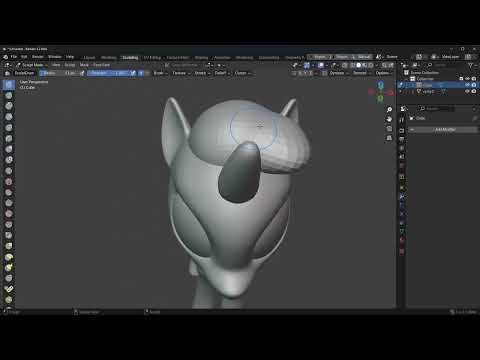Viewport: 480px width, 360px height.
Task: Adjust the brush Radius slider
Action: click(59, 73)
